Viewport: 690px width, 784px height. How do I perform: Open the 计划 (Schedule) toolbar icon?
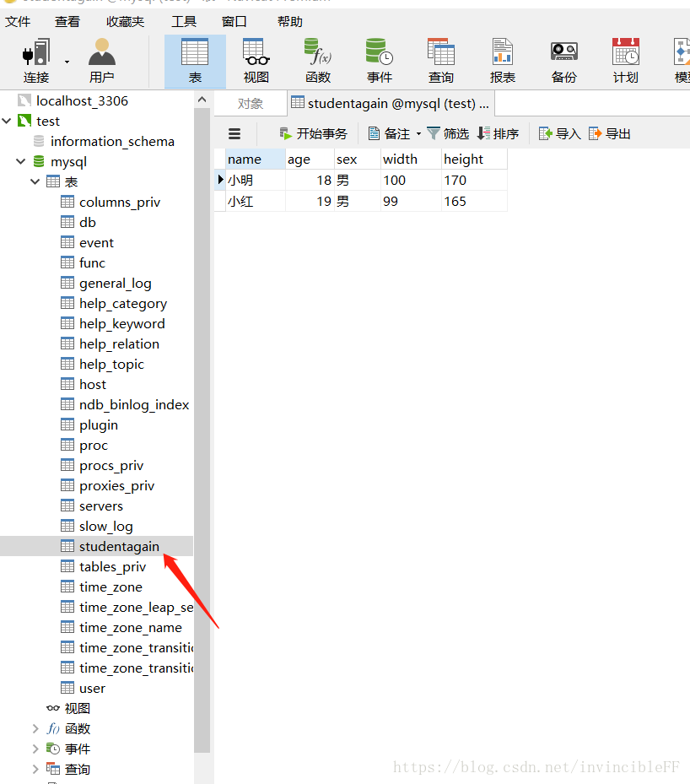tap(626, 61)
